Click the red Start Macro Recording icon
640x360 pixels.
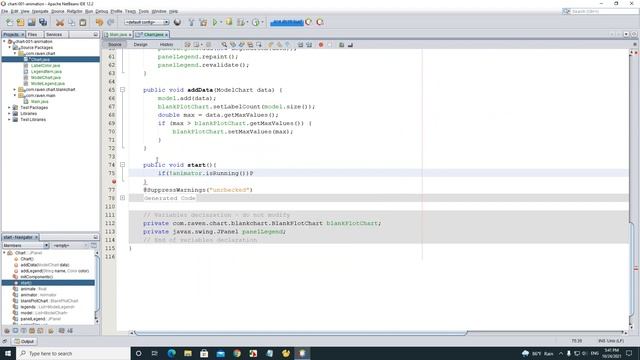coord(321,44)
